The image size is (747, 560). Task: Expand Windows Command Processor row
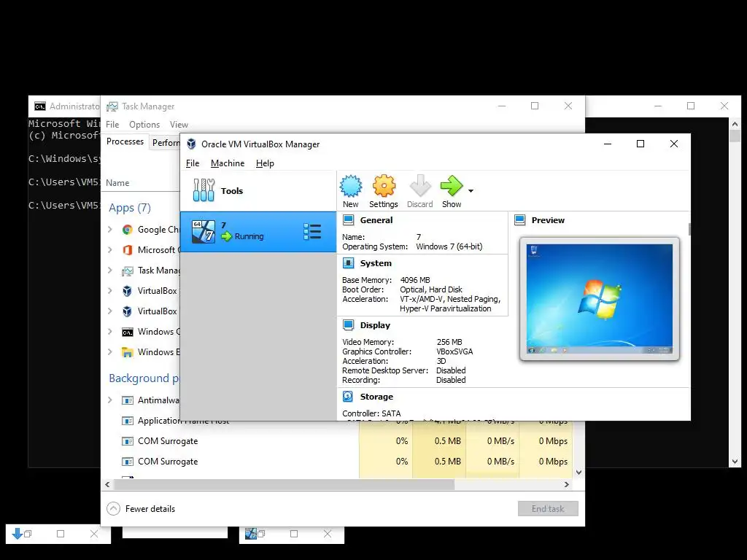click(110, 332)
